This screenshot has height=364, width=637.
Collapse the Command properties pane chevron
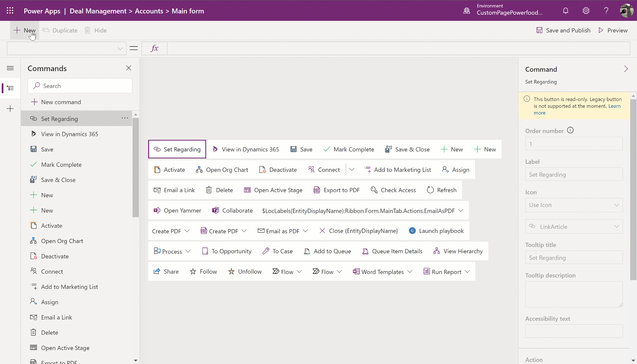[x=626, y=69]
